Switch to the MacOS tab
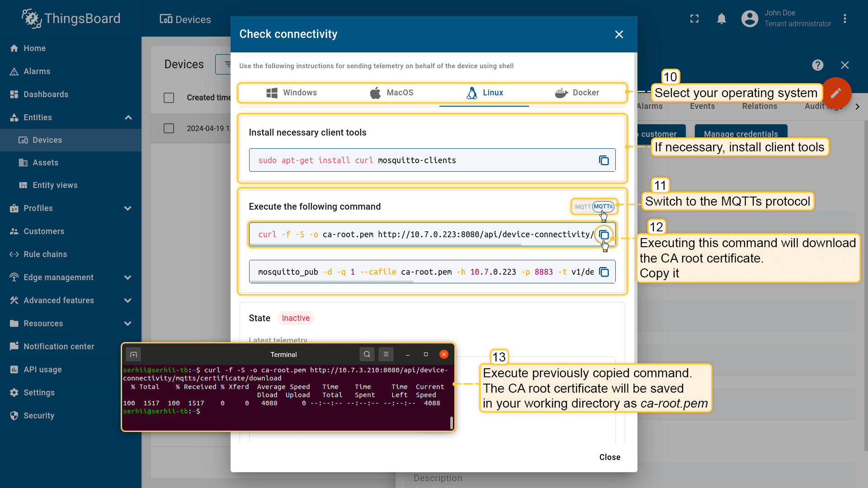Viewport: 868px width, 488px height. pyautogui.click(x=392, y=93)
